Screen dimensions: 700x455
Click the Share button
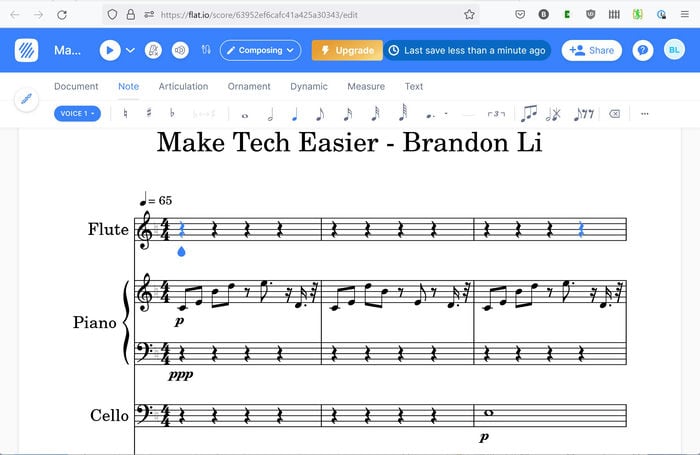click(592, 50)
